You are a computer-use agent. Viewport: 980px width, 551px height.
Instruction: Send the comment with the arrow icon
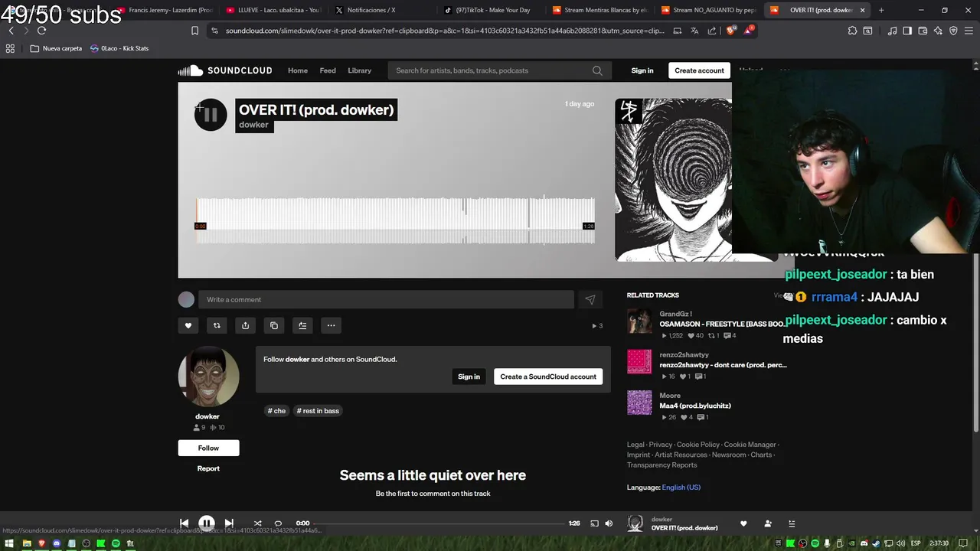point(590,299)
